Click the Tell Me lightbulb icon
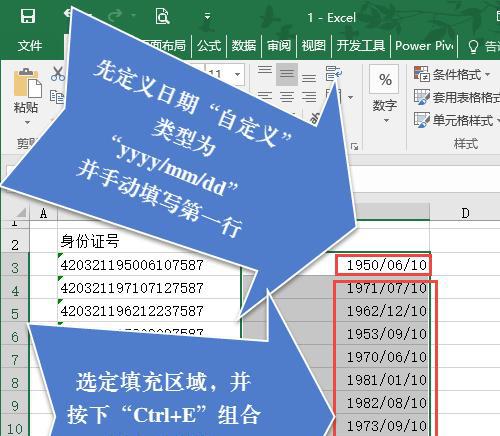 click(x=473, y=46)
